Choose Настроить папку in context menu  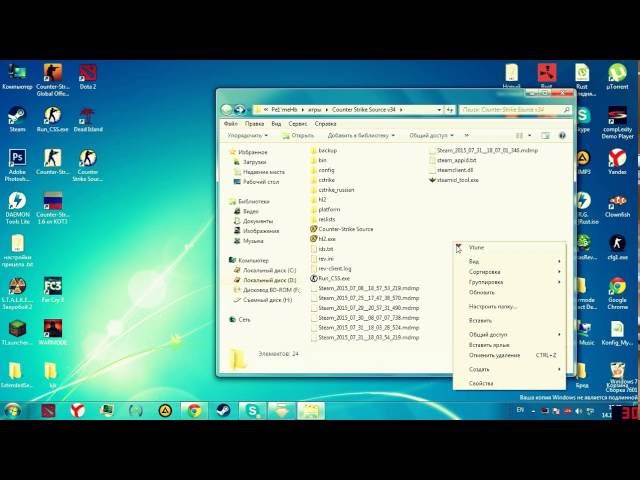click(x=509, y=307)
